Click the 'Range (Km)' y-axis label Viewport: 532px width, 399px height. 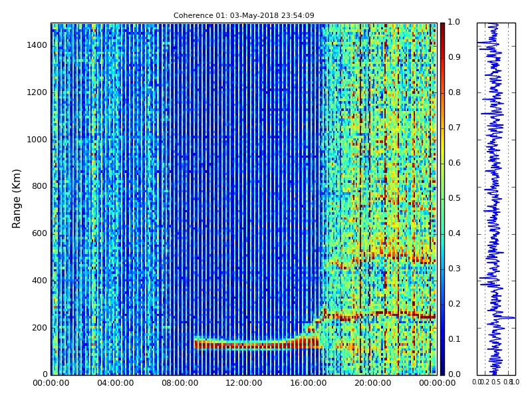(16, 199)
